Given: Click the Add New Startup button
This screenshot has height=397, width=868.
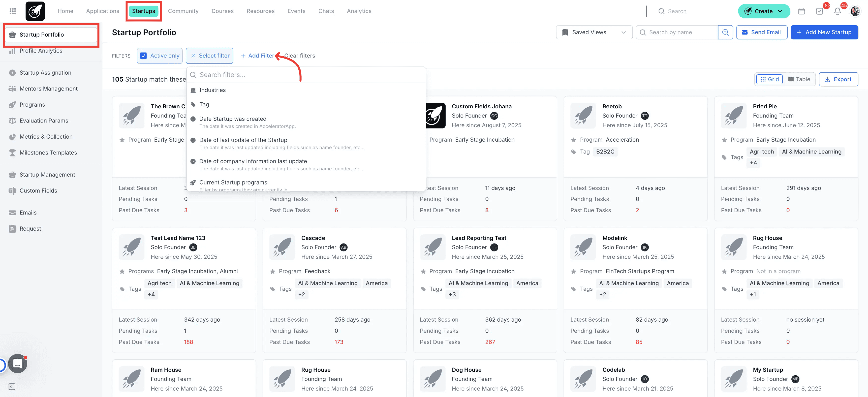Looking at the screenshot, I should click(x=824, y=32).
